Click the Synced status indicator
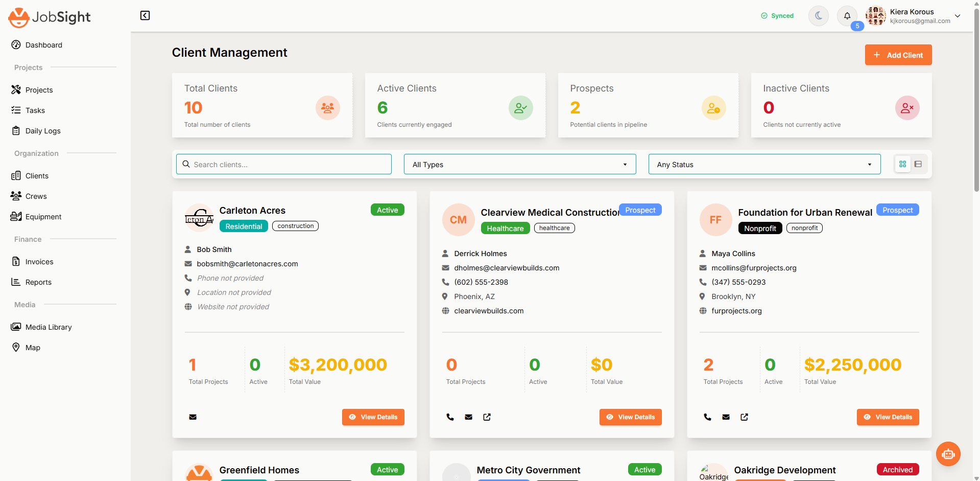 (777, 16)
